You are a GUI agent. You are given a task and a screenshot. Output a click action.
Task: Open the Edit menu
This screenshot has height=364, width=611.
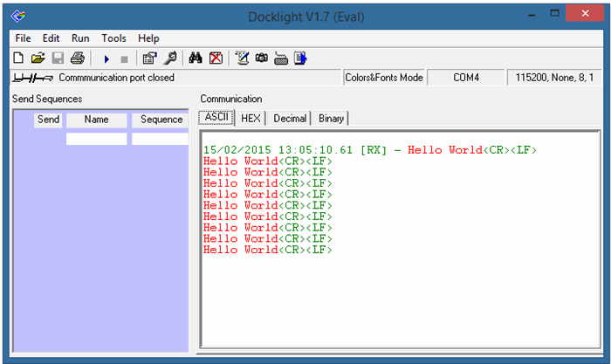click(51, 38)
